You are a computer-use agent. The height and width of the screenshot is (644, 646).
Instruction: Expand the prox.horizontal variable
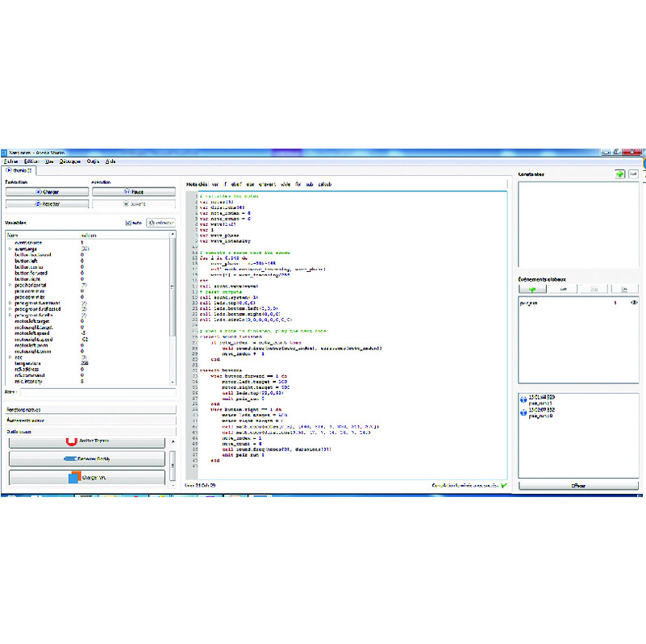10,285
